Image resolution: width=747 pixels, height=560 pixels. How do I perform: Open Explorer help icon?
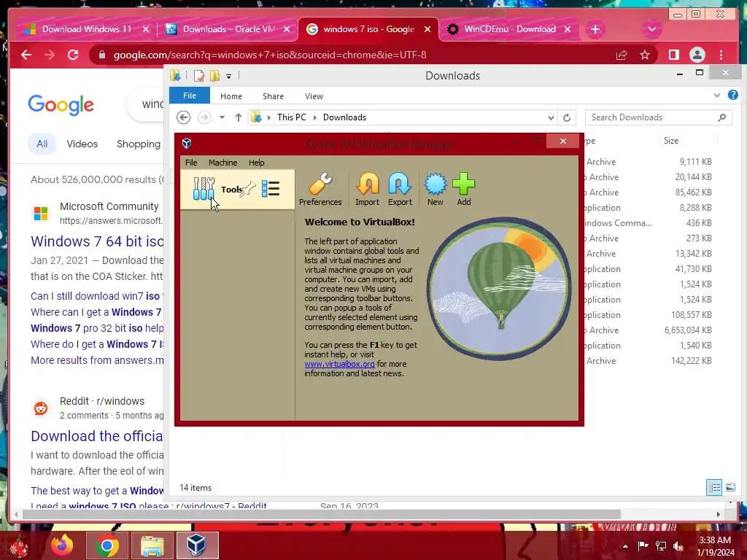[732, 95]
